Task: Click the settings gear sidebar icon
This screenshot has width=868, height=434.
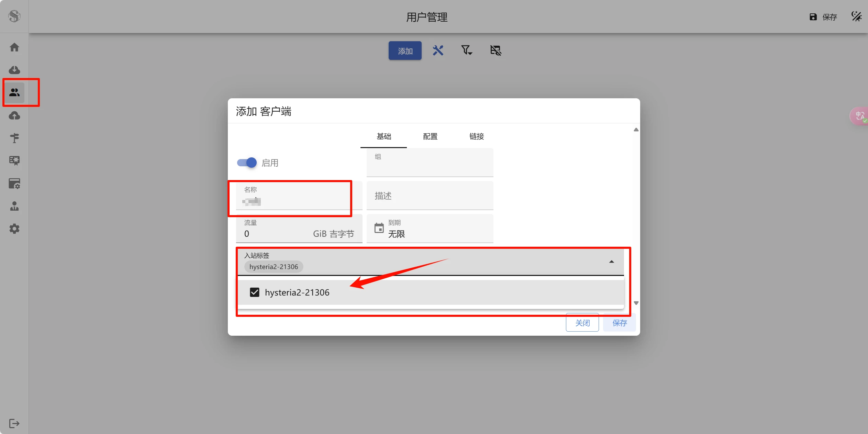Action: coord(14,229)
